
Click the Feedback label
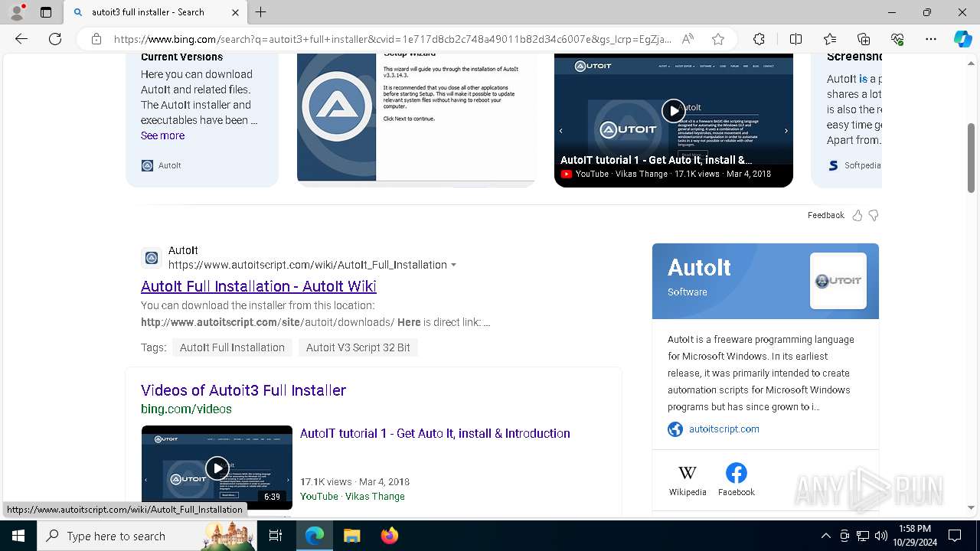[x=826, y=215]
